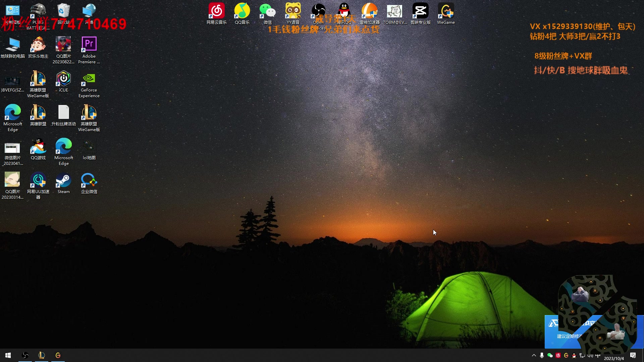Open the 2023/10/4 taskbar date

tap(614, 358)
